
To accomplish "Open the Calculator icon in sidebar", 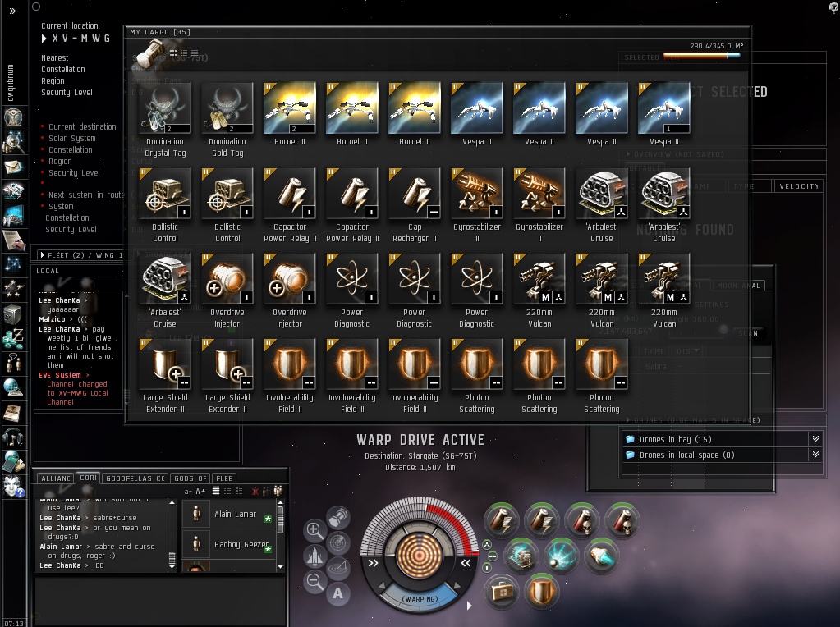I will 13,461.
